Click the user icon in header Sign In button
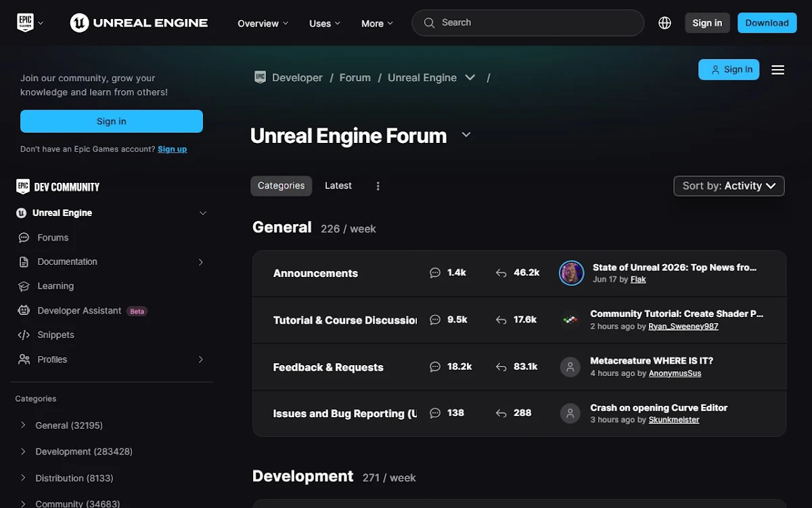This screenshot has width=812, height=508. click(715, 70)
